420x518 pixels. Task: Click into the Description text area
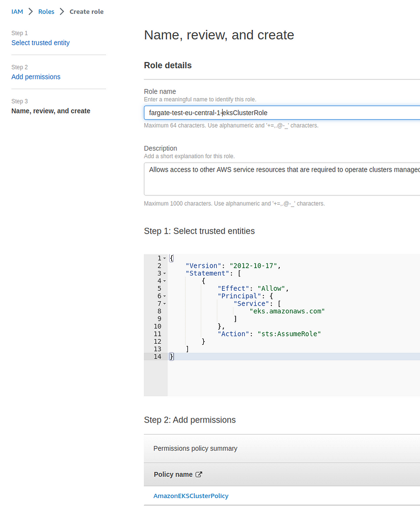pyautogui.click(x=282, y=179)
